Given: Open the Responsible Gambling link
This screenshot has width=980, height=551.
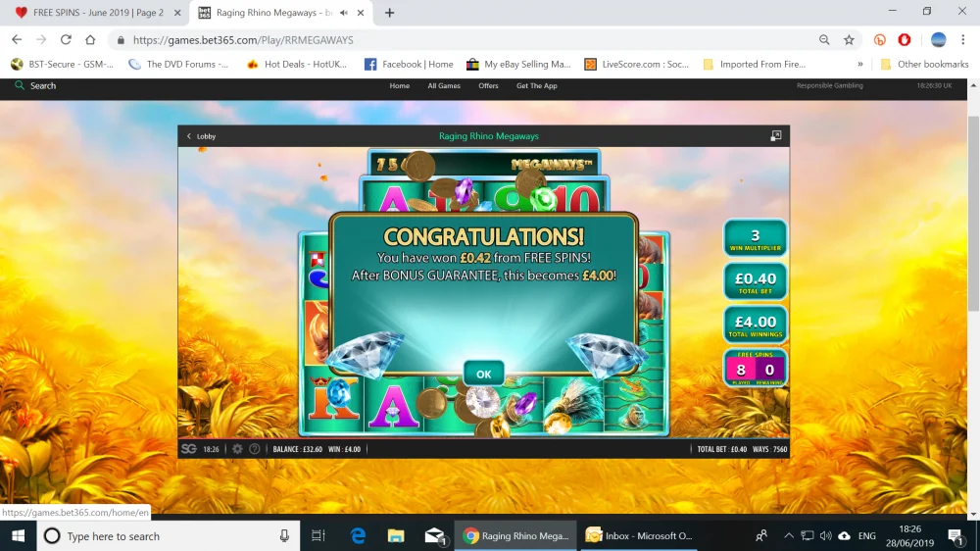Looking at the screenshot, I should 829,85.
